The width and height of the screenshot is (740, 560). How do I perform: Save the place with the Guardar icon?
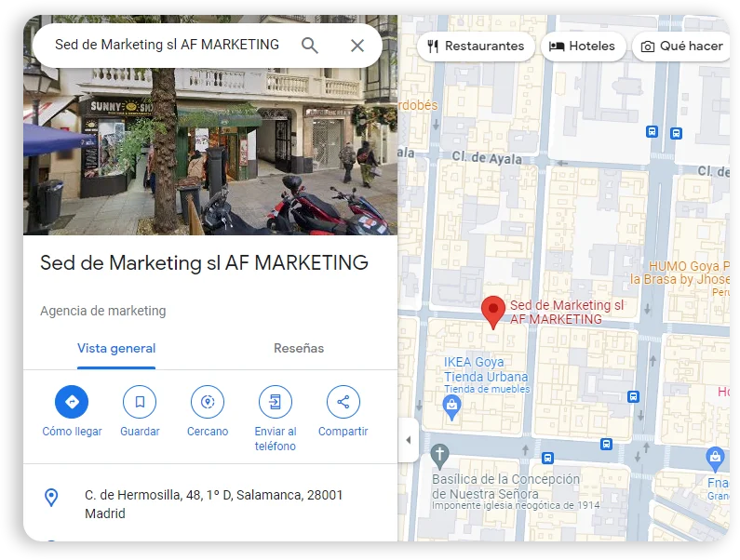(x=140, y=402)
